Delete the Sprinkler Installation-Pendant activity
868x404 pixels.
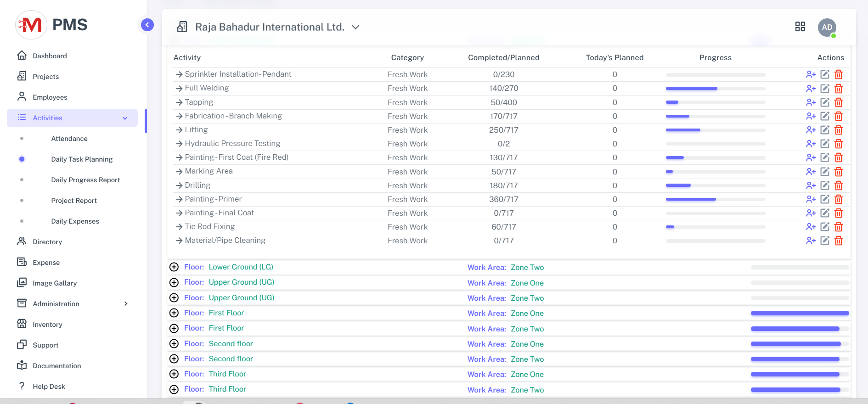[839, 74]
